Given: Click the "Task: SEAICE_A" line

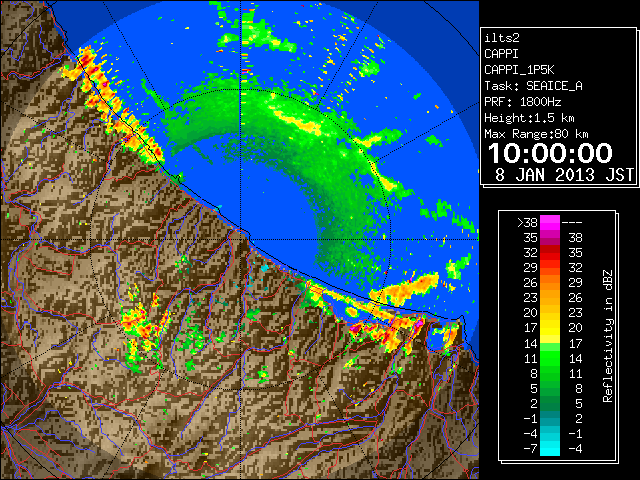Looking at the screenshot, I should click(533, 86).
